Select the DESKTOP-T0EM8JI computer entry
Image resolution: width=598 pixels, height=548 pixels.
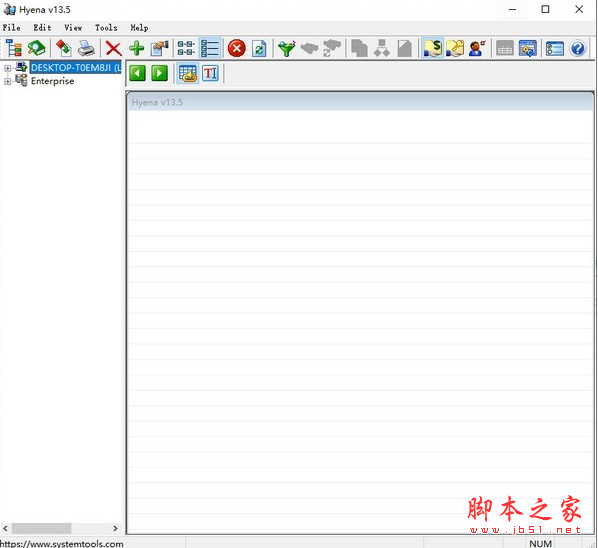tap(76, 68)
